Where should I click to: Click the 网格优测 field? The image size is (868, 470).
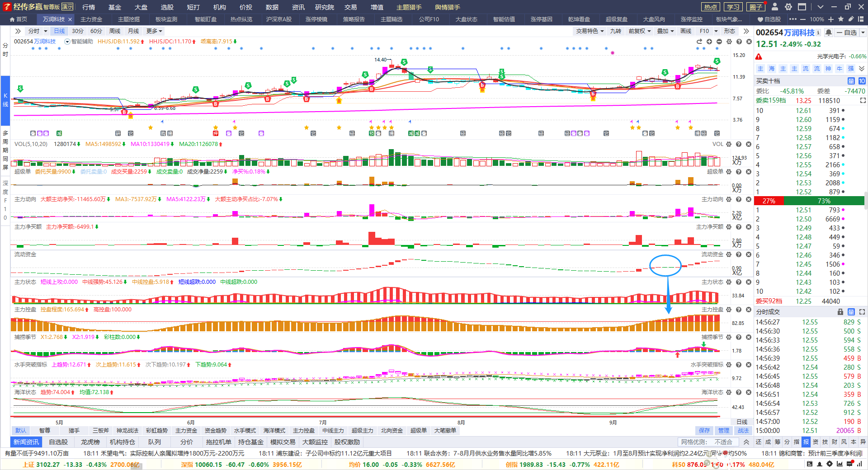(x=708, y=442)
